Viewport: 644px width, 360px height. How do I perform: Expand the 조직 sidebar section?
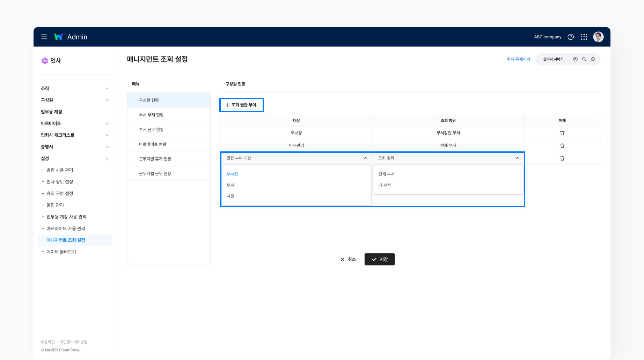(x=107, y=89)
